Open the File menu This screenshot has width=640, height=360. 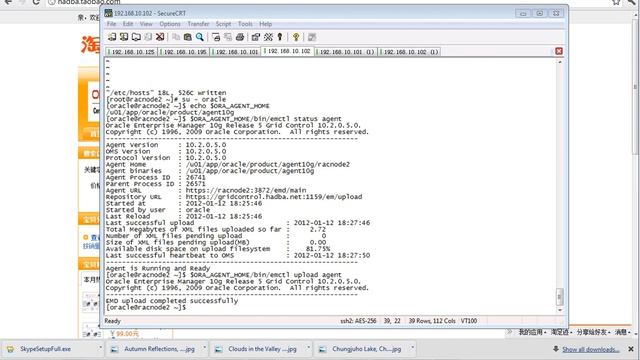111,24
